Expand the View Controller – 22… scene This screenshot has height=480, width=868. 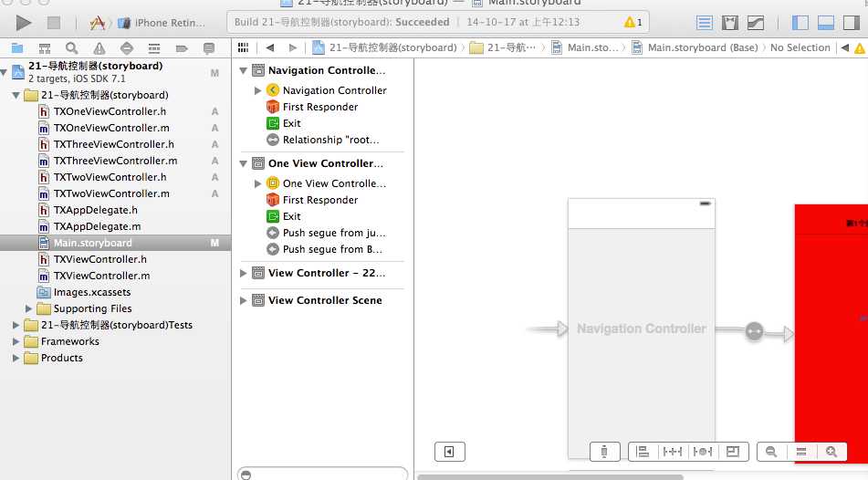coord(243,273)
